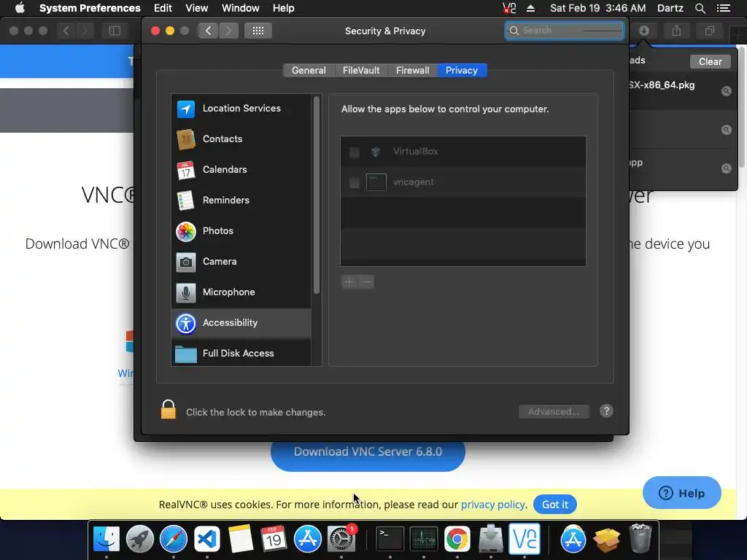Open VNC Viewer from the Dock
This screenshot has width=747, height=560.
[524, 539]
